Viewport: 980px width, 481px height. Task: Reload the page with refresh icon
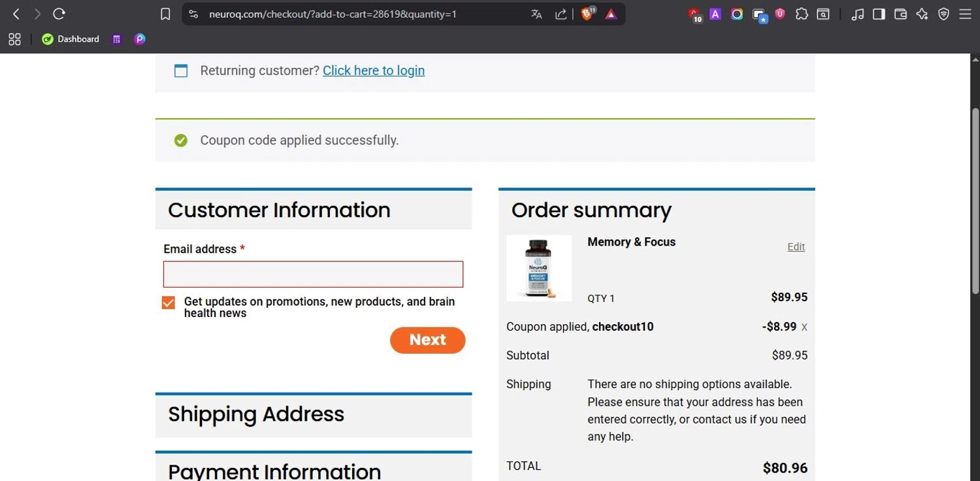tap(59, 14)
